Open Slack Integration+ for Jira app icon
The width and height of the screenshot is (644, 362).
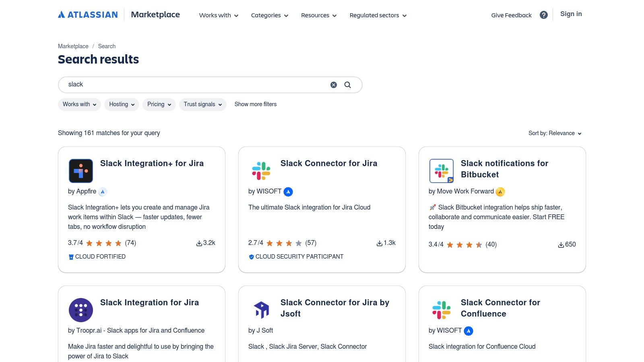tap(81, 171)
